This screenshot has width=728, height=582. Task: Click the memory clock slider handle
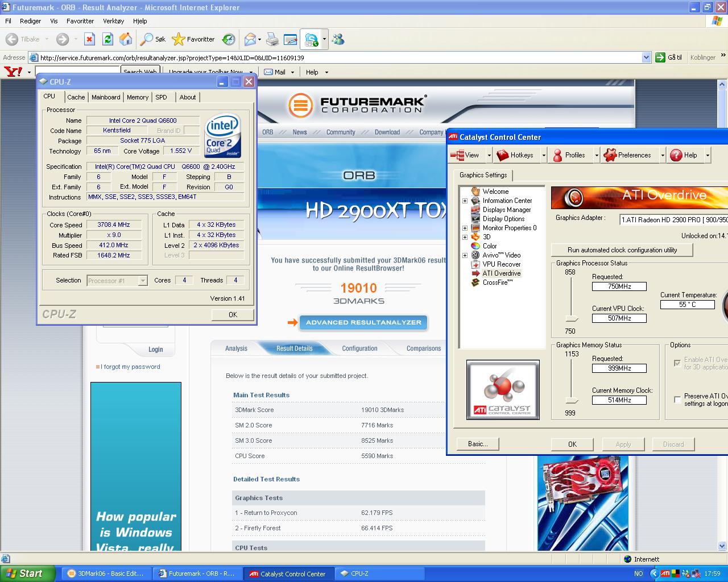572,401
